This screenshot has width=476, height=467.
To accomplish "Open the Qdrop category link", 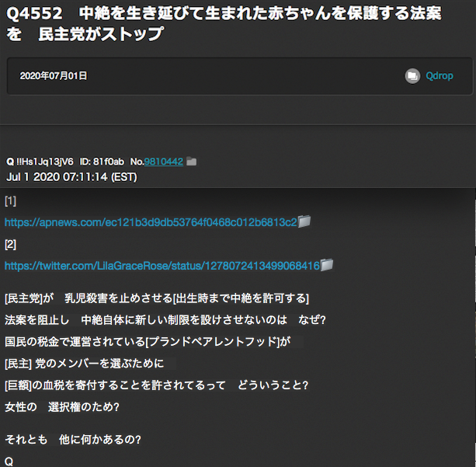I will [440, 75].
